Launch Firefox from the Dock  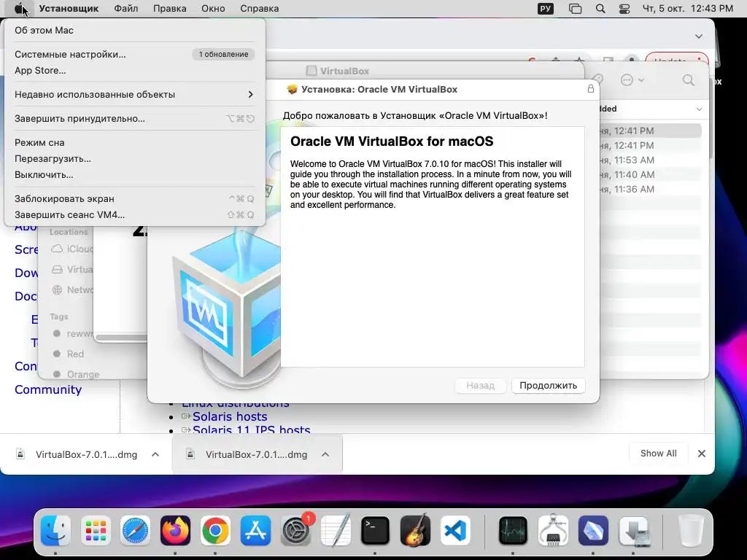click(175, 531)
